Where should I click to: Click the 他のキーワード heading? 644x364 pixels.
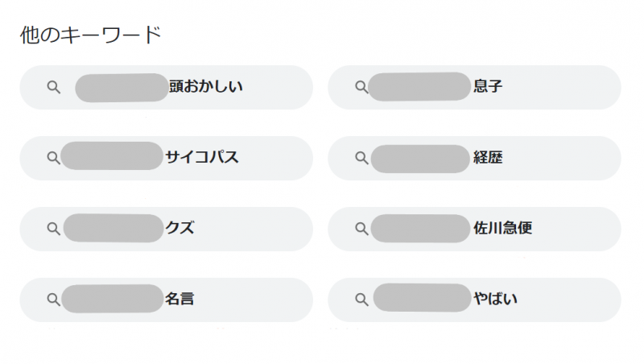pos(91,35)
